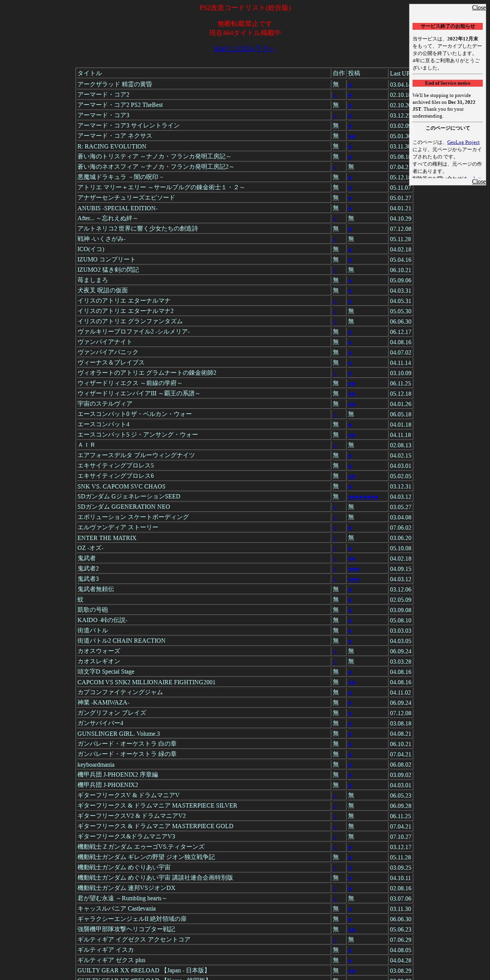Open 自作 circle link for IZUMO2 猛き剣の閃記
This screenshot has height=980, width=490.
[x=335, y=270]
